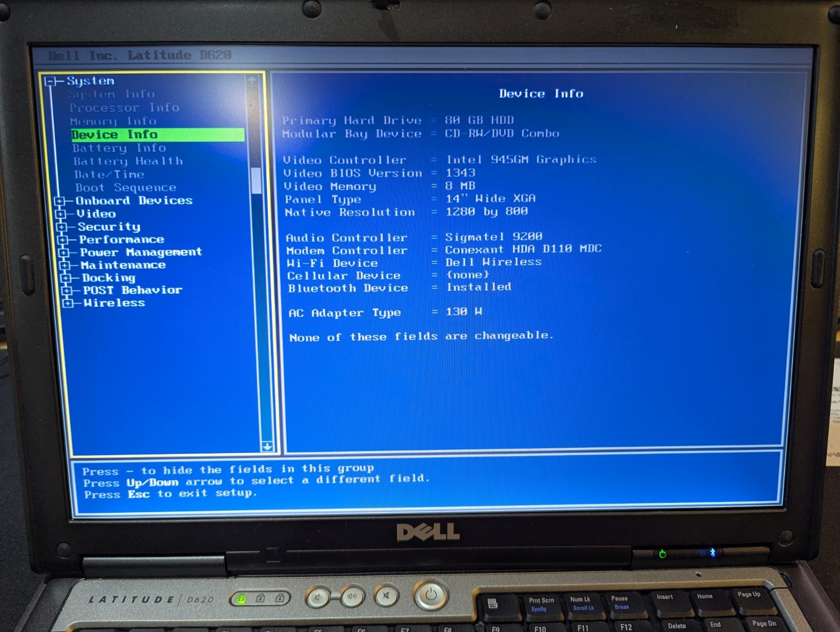Select Boot Sequence entry
Image resolution: width=840 pixels, height=632 pixels.
point(125,187)
